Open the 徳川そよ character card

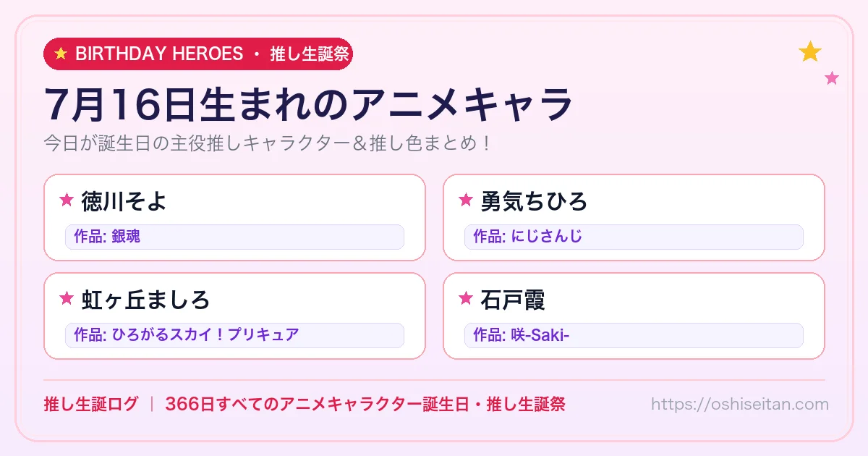(234, 217)
